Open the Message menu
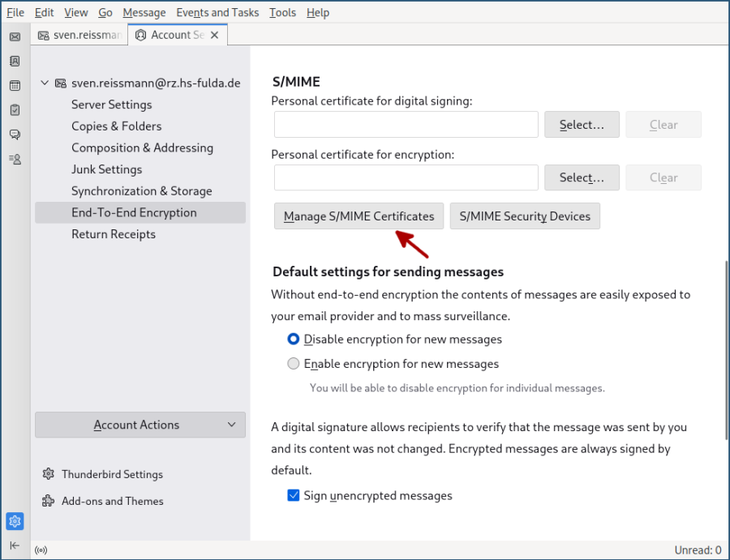Screen dimensions: 730x560 (144, 12)
